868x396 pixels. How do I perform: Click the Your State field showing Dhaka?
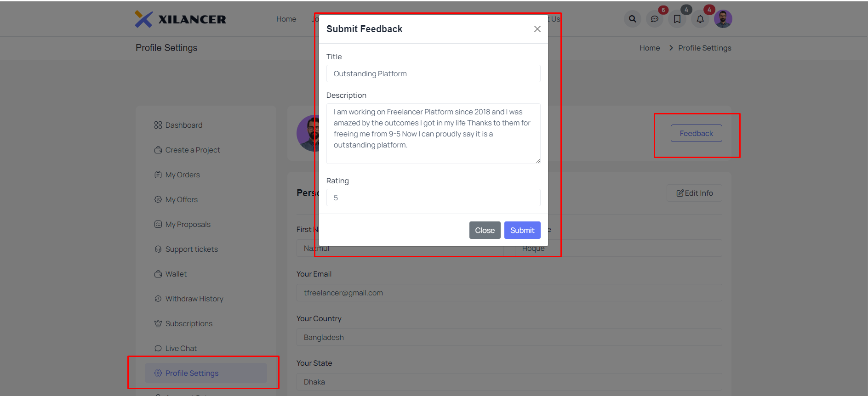(509, 382)
